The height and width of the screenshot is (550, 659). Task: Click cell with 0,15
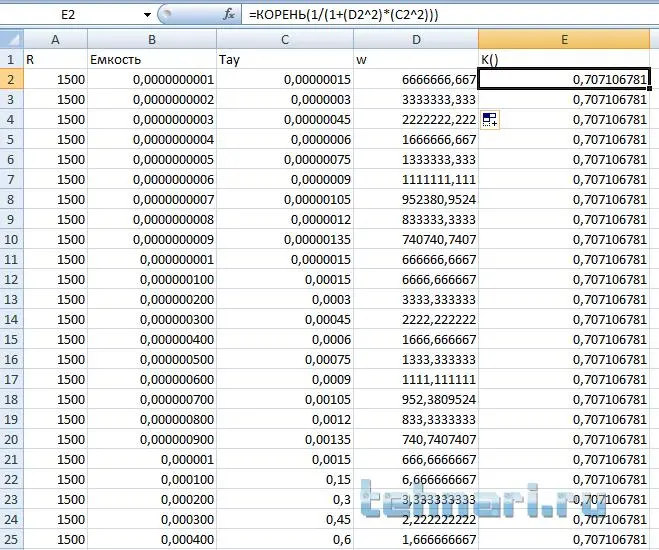pyautogui.click(x=285, y=479)
